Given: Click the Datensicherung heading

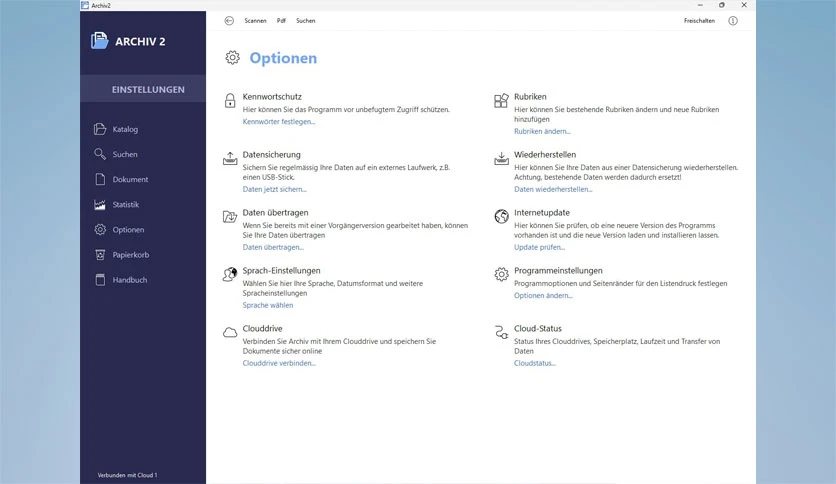Looking at the screenshot, I should tap(271, 155).
